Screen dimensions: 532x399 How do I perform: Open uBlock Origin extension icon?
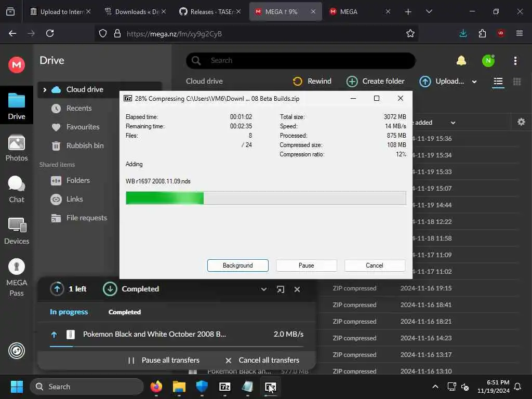coord(501,33)
